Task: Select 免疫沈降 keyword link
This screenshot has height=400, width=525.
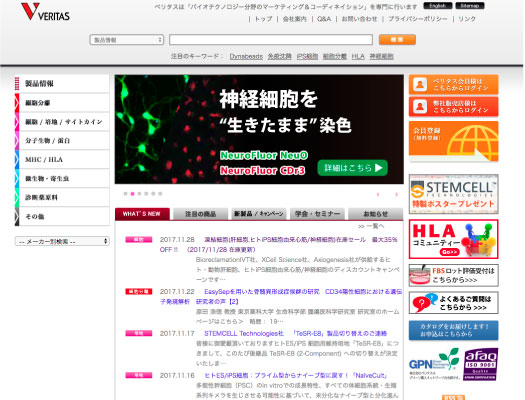Action: click(x=280, y=56)
